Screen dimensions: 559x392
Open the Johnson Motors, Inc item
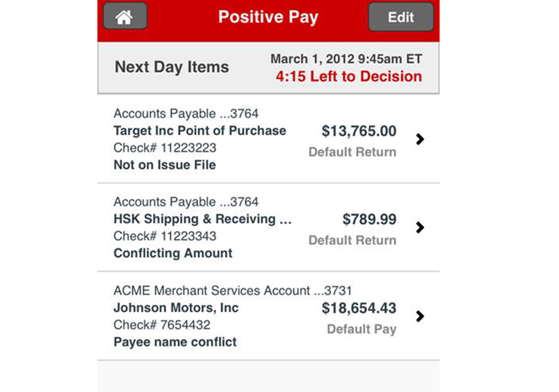coord(268,316)
